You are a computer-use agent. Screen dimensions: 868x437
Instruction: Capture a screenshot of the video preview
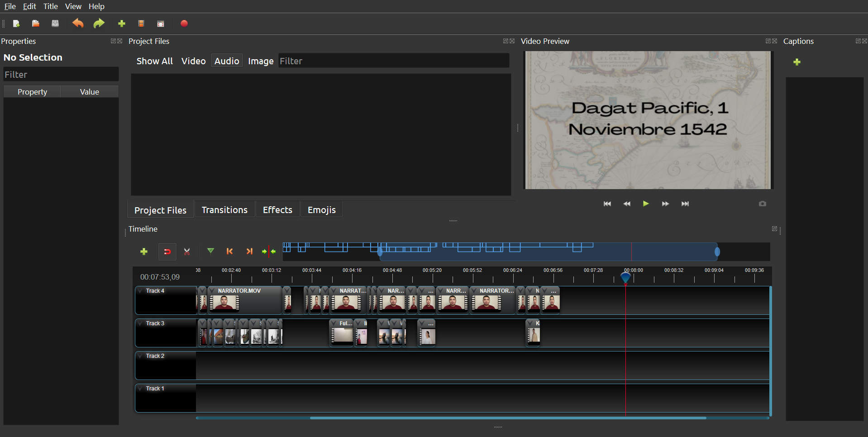point(762,204)
